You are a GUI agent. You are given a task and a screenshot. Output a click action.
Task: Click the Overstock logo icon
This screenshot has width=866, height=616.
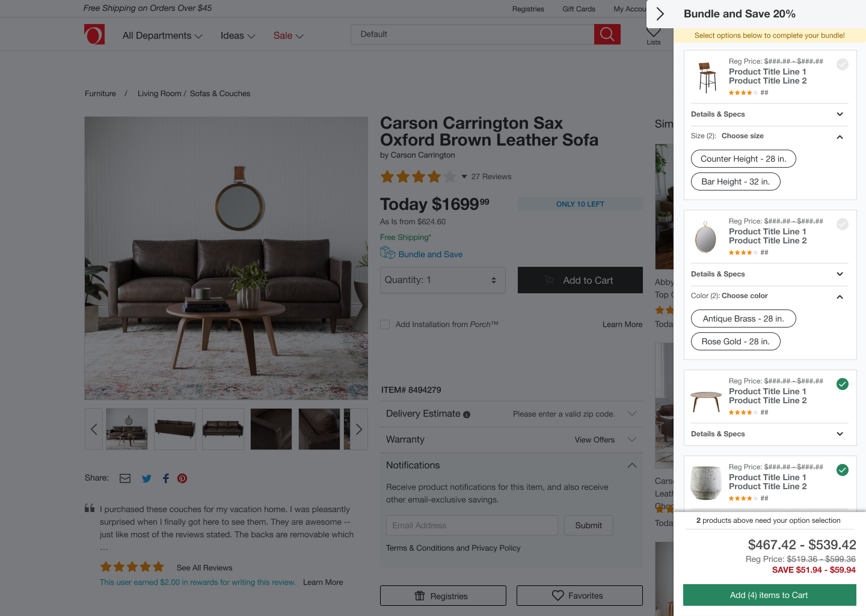[94, 34]
